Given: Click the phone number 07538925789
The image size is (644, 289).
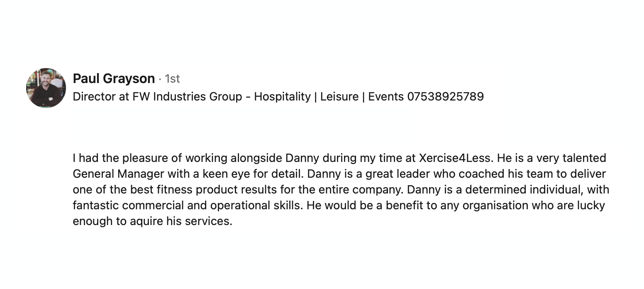Looking at the screenshot, I should (x=445, y=97).
